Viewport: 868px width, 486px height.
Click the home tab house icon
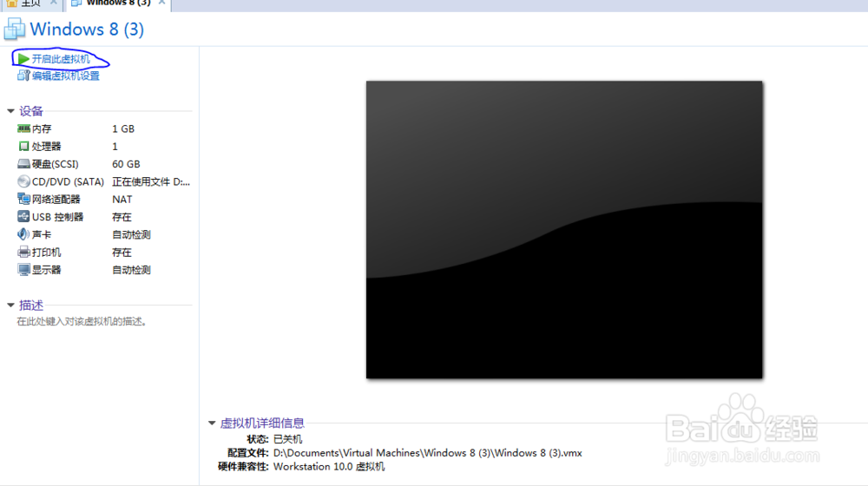(x=11, y=3)
